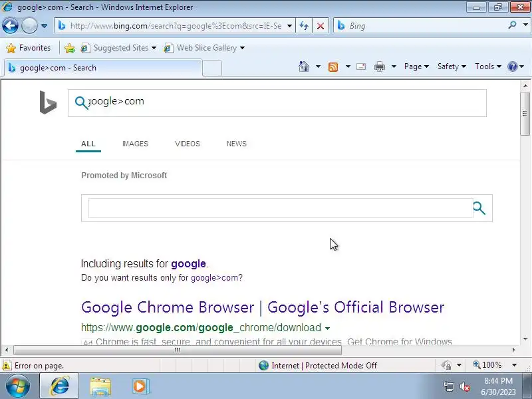Click the Read Mail icon
This screenshot has height=399, width=532.
361,66
